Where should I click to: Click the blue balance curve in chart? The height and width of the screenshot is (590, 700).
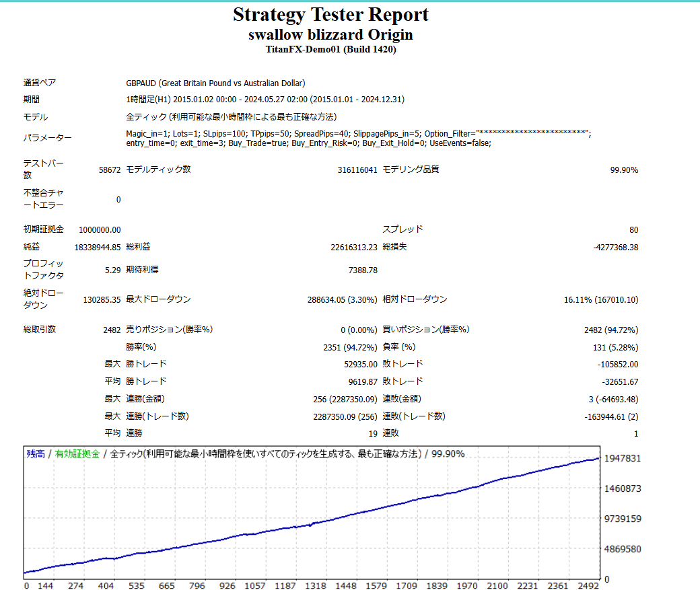(x=312, y=524)
